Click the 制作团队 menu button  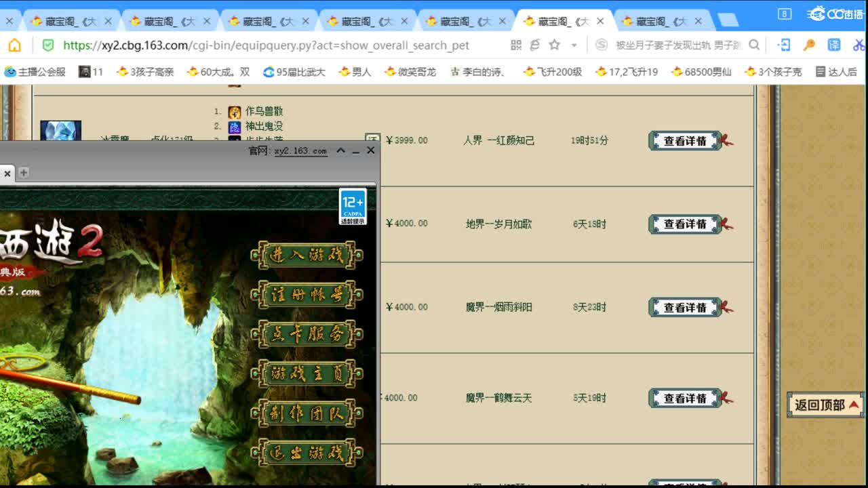[x=307, y=413]
